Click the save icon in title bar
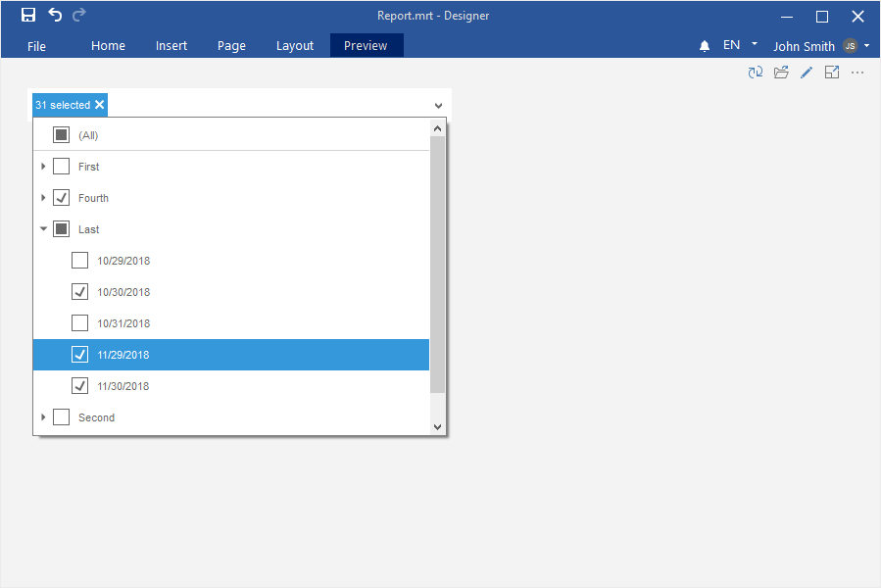This screenshot has width=881, height=588. click(28, 16)
